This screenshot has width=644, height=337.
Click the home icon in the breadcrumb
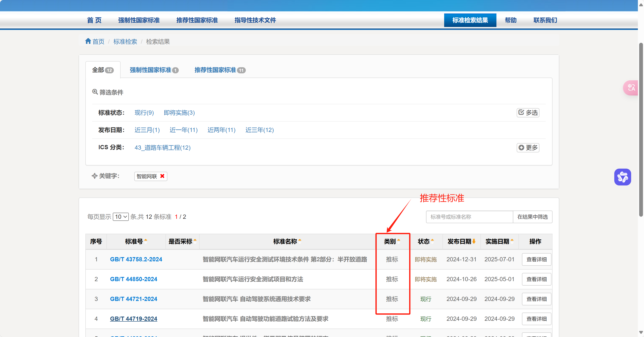(88, 41)
